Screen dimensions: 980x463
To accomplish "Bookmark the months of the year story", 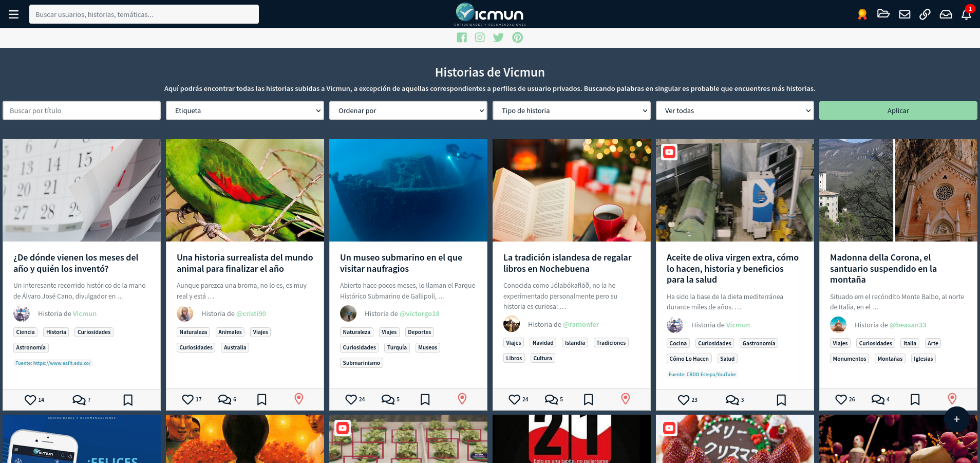I will pos(128,400).
